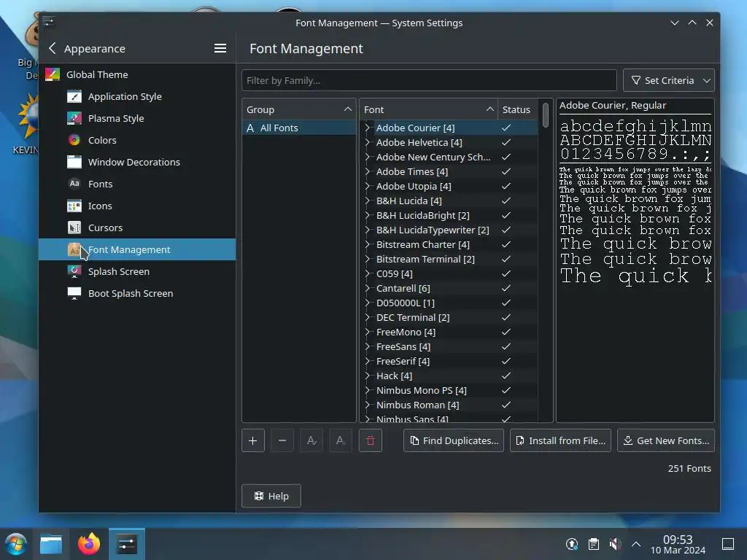Select the Adobe New Century Sch... row
The width and height of the screenshot is (747, 560).
tap(449, 157)
